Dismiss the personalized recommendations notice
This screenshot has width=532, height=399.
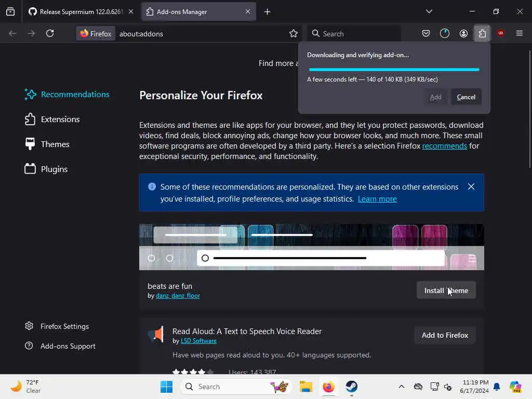[x=471, y=187]
